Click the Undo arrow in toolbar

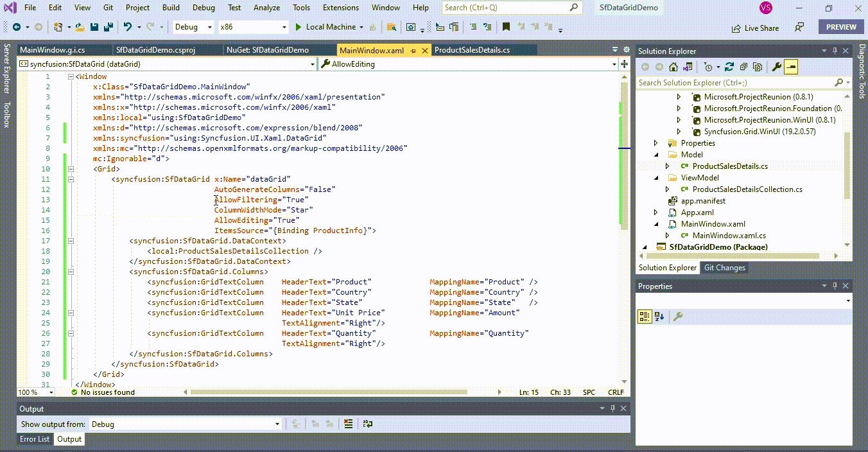pos(127,27)
